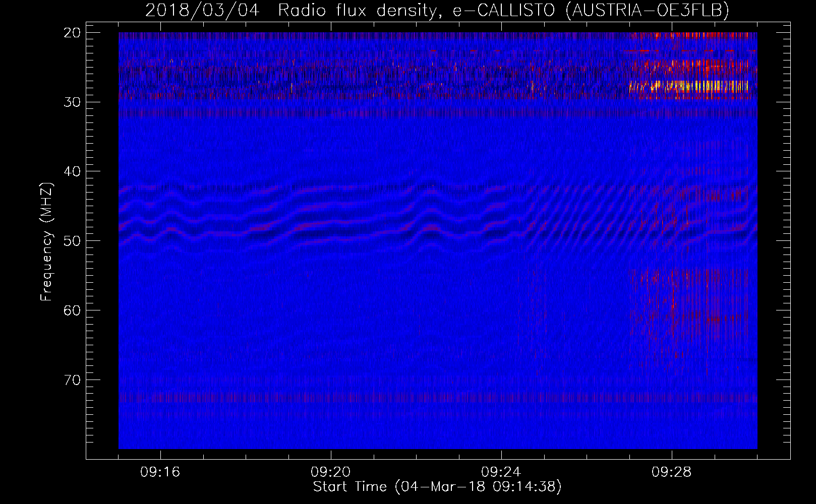The width and height of the screenshot is (816, 504).
Task: Click the time tick label '09:28'
Action: click(x=672, y=472)
